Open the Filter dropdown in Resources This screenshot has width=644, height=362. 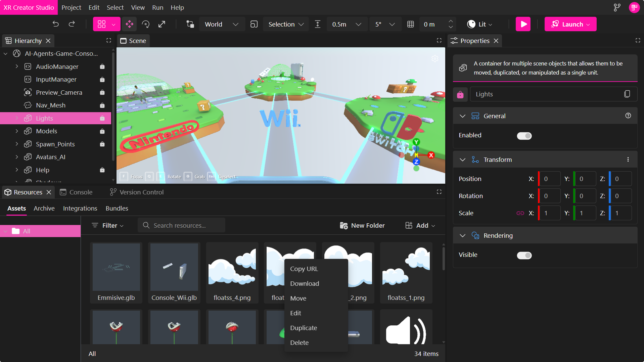[108, 225]
